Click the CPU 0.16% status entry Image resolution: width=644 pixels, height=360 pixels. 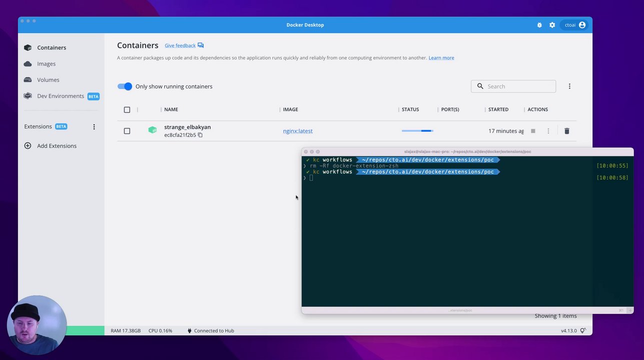[159, 330]
